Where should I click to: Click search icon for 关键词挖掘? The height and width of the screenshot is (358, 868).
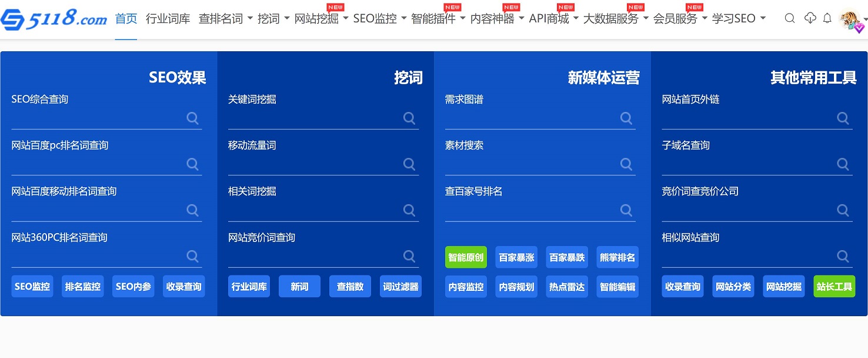tap(409, 118)
